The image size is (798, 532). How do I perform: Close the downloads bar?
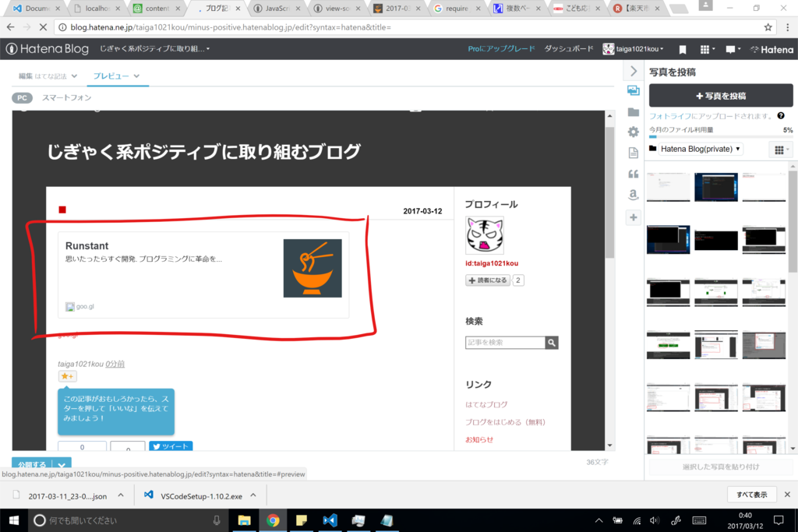pos(787,495)
